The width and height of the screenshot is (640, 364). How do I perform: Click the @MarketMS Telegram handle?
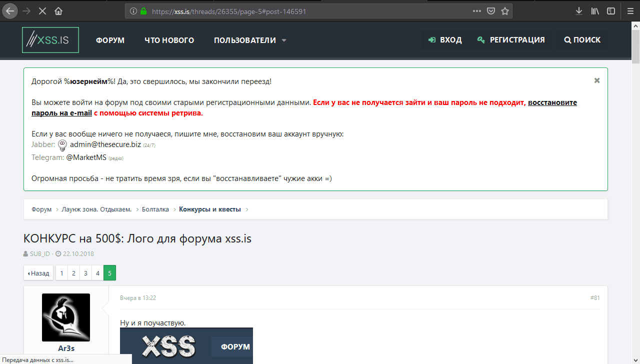click(x=86, y=157)
